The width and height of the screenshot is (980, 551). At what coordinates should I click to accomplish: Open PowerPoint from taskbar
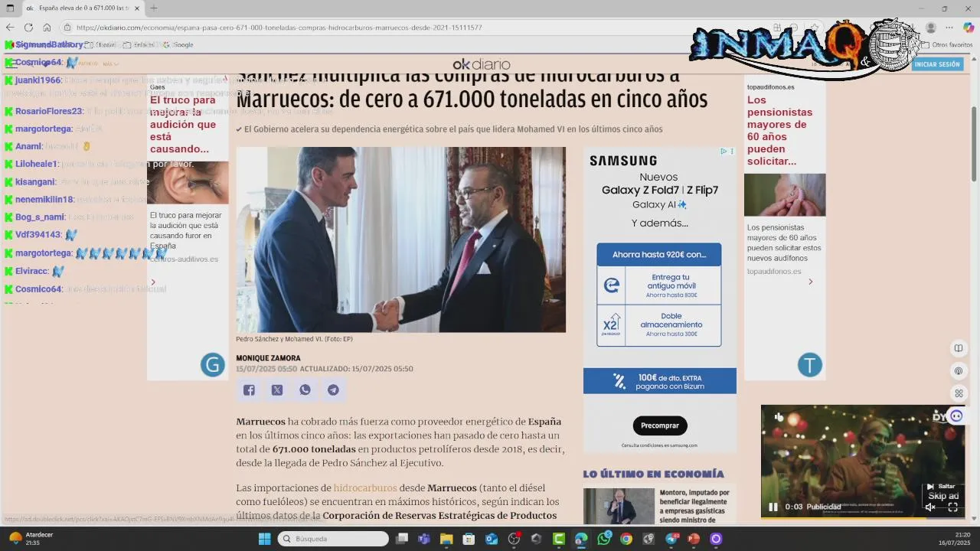point(694,539)
